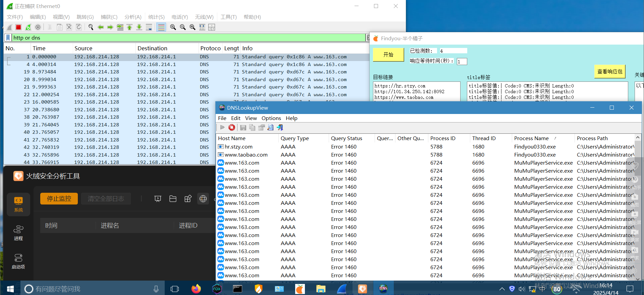Screen dimensions: 644x295
Task: Open File menu in DNSLookupView
Action: [222, 118]
